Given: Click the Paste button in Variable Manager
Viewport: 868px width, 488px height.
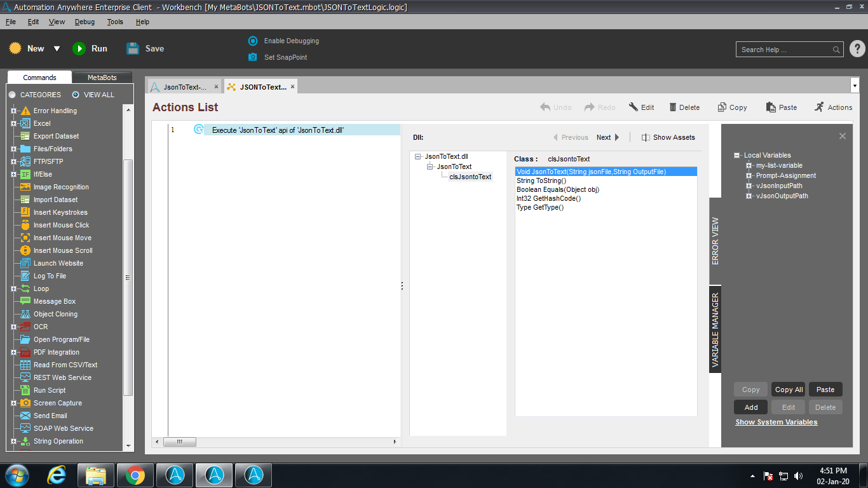Looking at the screenshot, I should 825,390.
